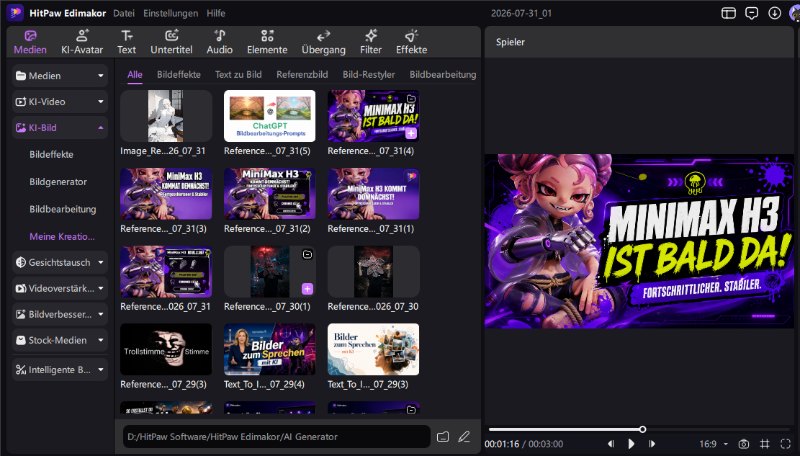Switch to the Bildeffekte tab
The height and width of the screenshot is (456, 800).
pyautogui.click(x=179, y=74)
